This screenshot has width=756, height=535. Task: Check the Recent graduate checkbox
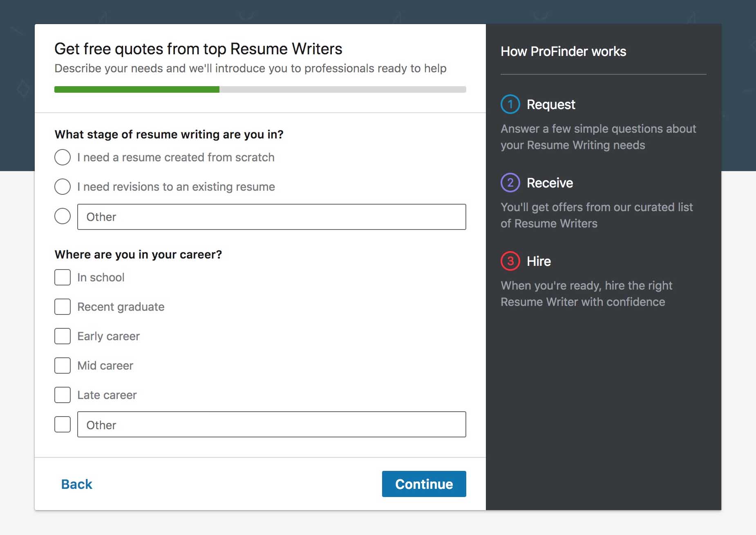(63, 307)
